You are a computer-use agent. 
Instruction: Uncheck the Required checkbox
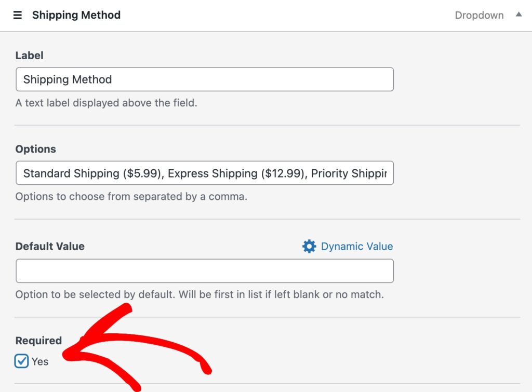[x=21, y=361]
